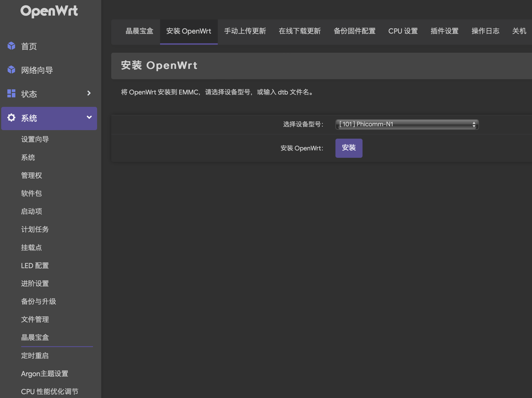Click the OpenWrt logo

pos(49,11)
